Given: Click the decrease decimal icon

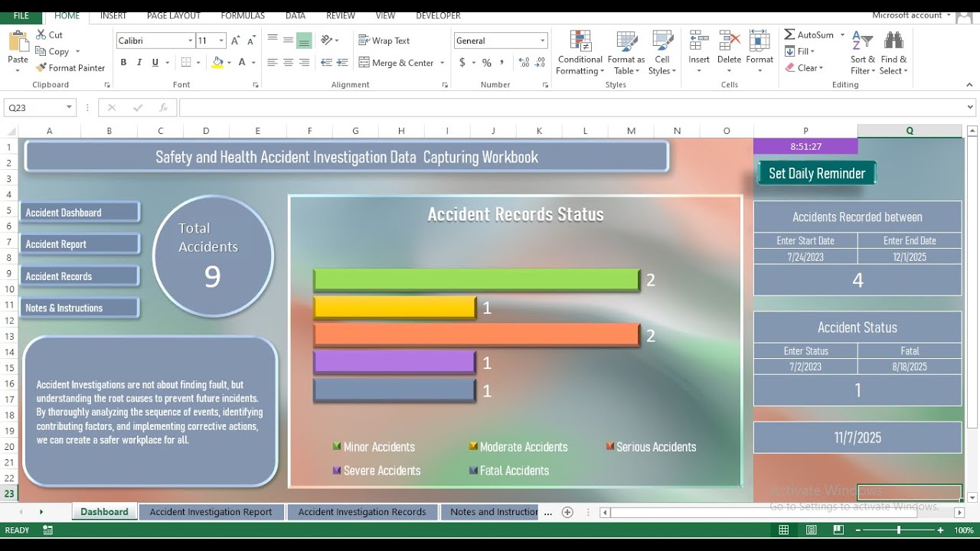Looking at the screenshot, I should coord(539,63).
